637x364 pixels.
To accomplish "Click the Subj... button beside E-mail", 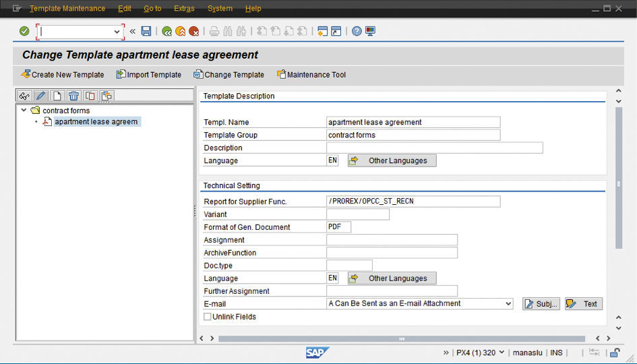I will pos(541,304).
